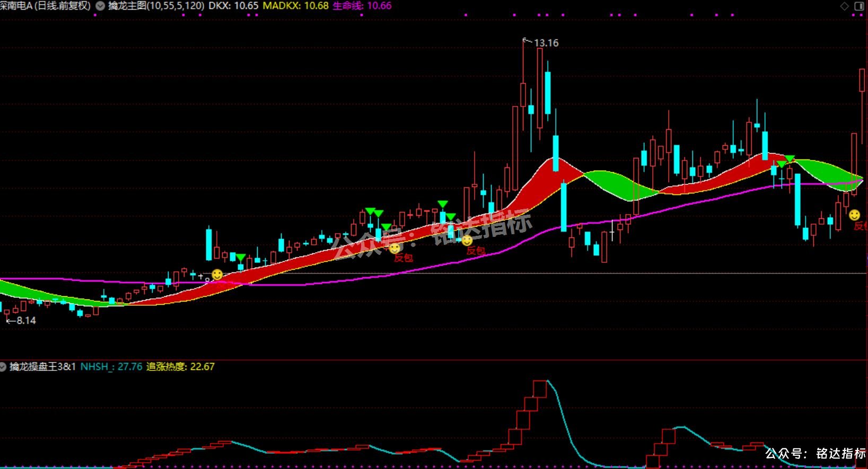The image size is (868, 469).
Task: Click the 生命线: 10.66 value label
Action: click(362, 6)
